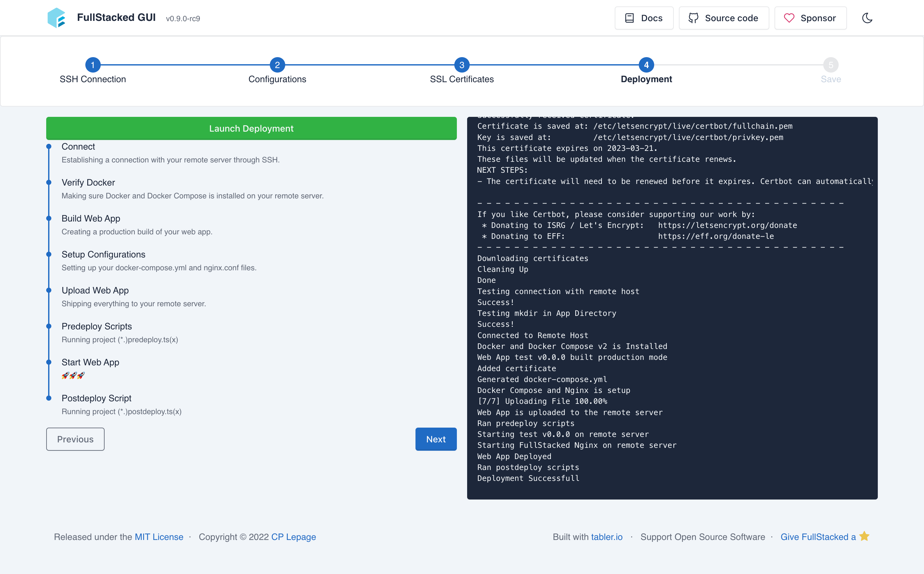Viewport: 924px width, 574px height.
Task: Go to step 2 Configurations circle
Action: point(277,65)
